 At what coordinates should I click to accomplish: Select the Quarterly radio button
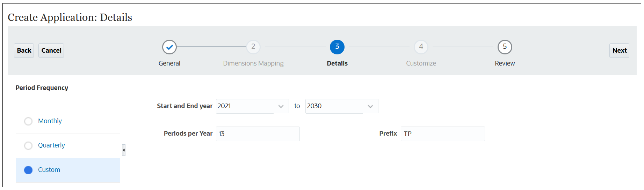pos(28,145)
